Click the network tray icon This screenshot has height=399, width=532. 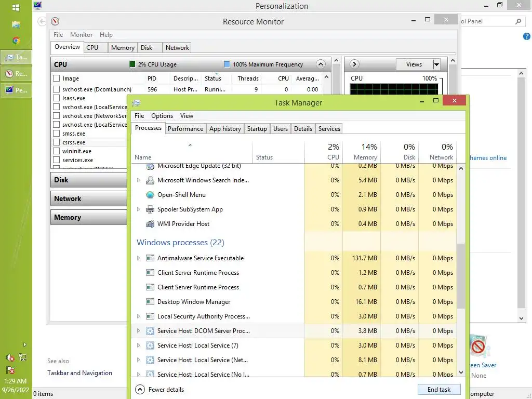23,357
